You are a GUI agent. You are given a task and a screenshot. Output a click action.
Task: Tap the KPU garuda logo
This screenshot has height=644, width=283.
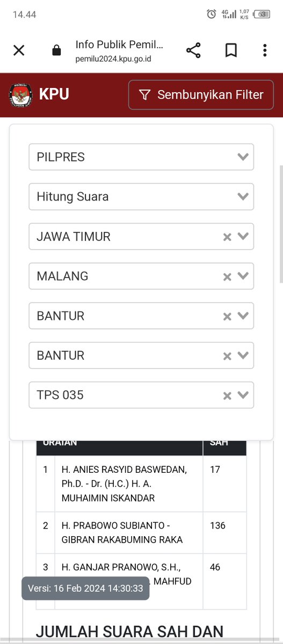point(20,95)
